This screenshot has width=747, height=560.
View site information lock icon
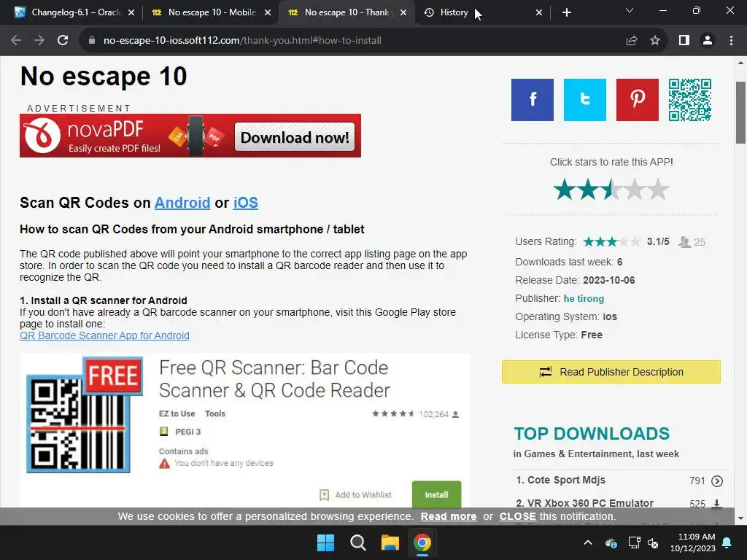91,41
